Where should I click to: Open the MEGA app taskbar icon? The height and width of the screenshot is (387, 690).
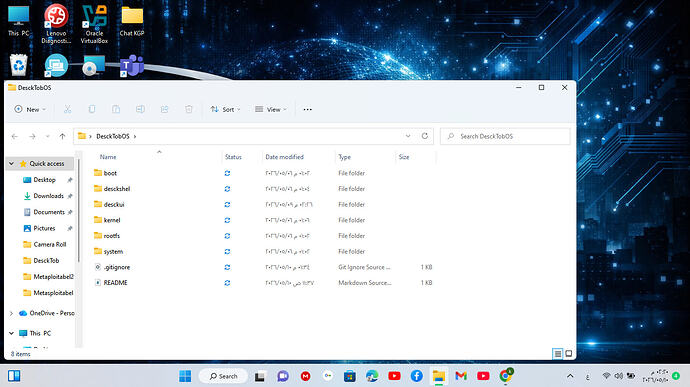tap(305, 376)
